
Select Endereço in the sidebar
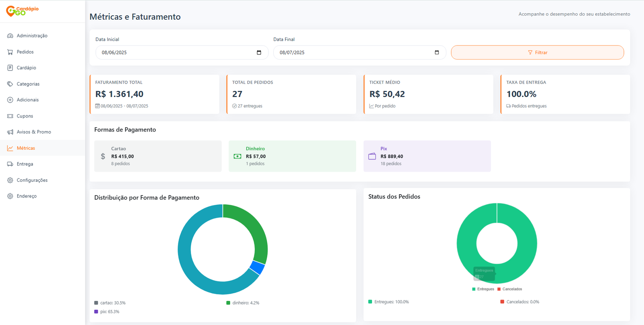(x=27, y=196)
